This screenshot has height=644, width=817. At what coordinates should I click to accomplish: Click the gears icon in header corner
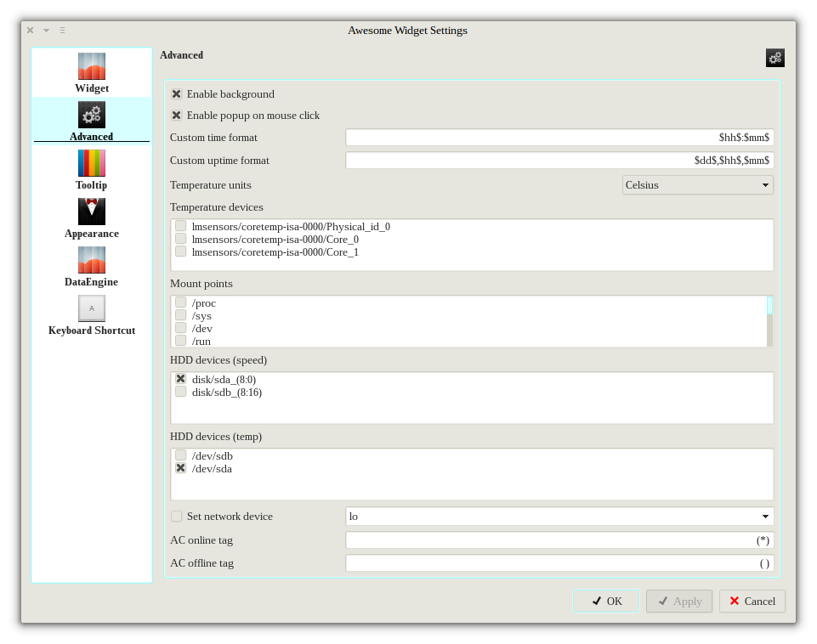pyautogui.click(x=774, y=58)
